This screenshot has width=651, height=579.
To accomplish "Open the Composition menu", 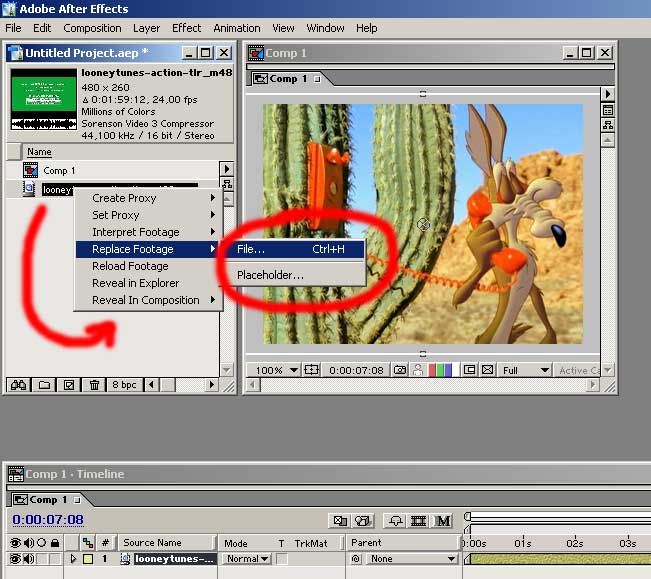I will coord(92,28).
